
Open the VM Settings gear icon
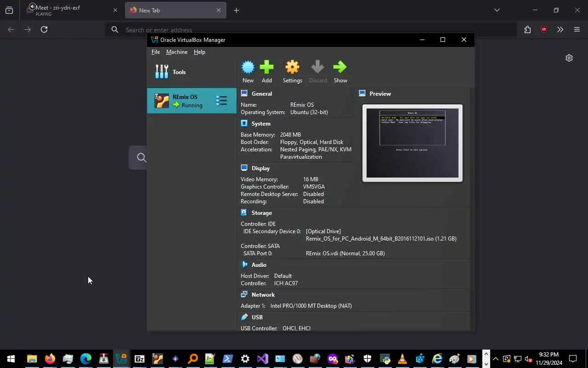[x=292, y=67]
